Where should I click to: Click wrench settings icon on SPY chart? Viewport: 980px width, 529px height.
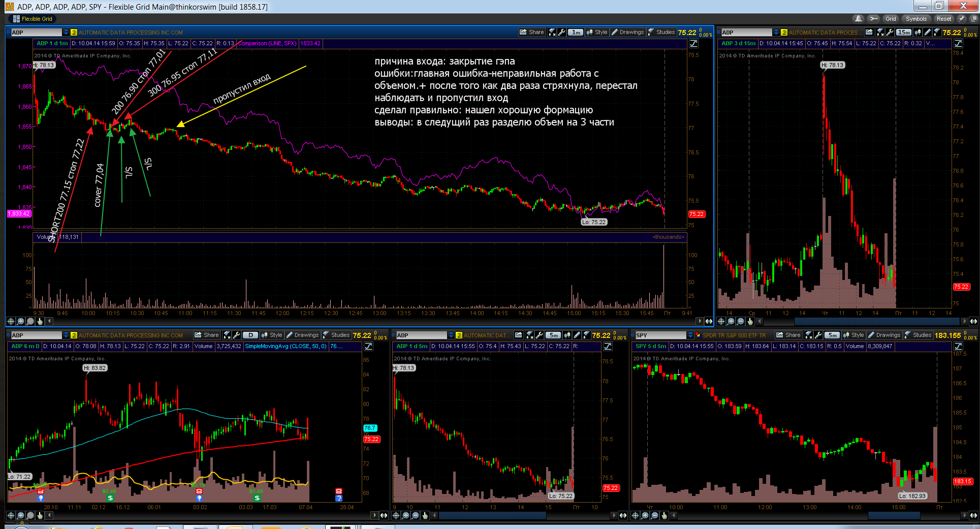818,335
